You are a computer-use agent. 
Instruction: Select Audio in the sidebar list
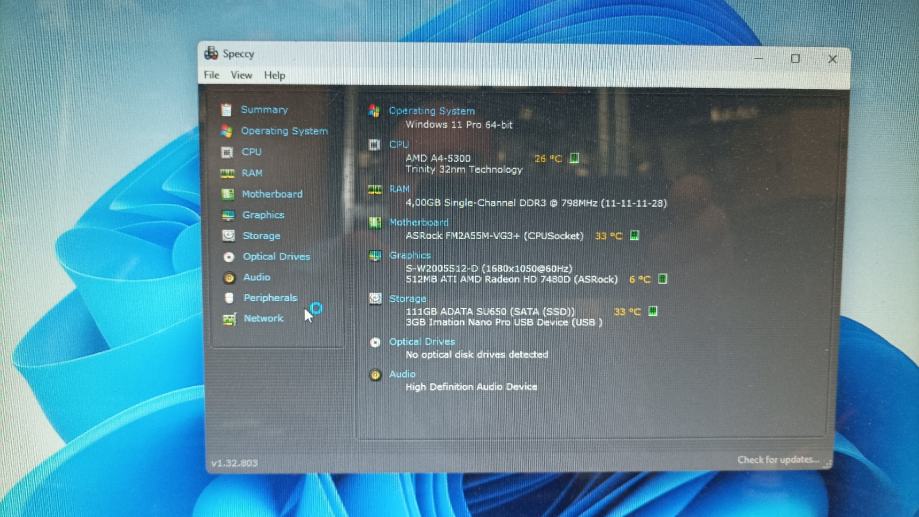(257, 277)
